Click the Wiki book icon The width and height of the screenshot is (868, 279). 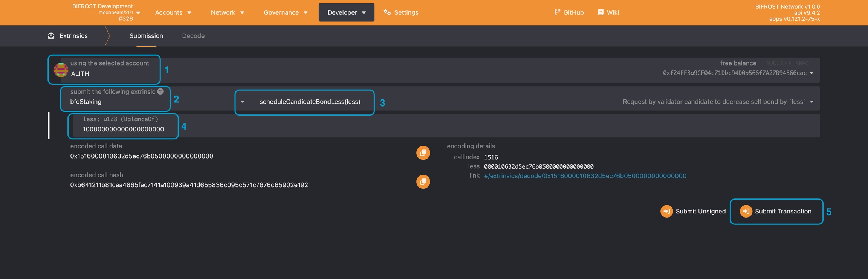[601, 12]
